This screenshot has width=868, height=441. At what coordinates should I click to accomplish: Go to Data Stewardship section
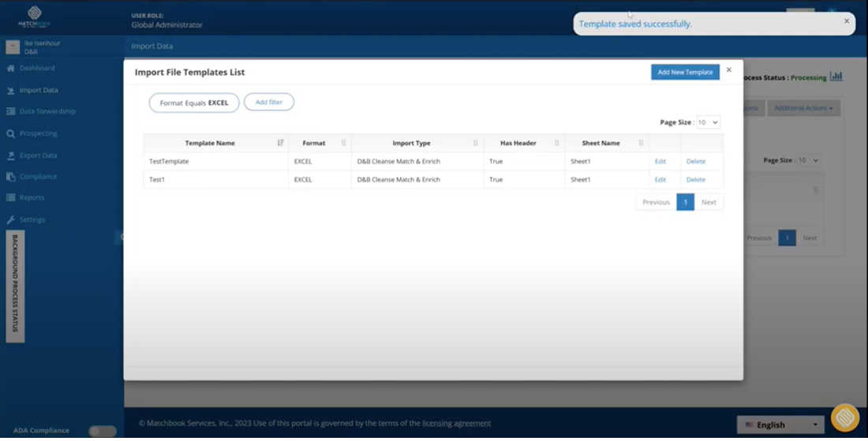point(47,111)
